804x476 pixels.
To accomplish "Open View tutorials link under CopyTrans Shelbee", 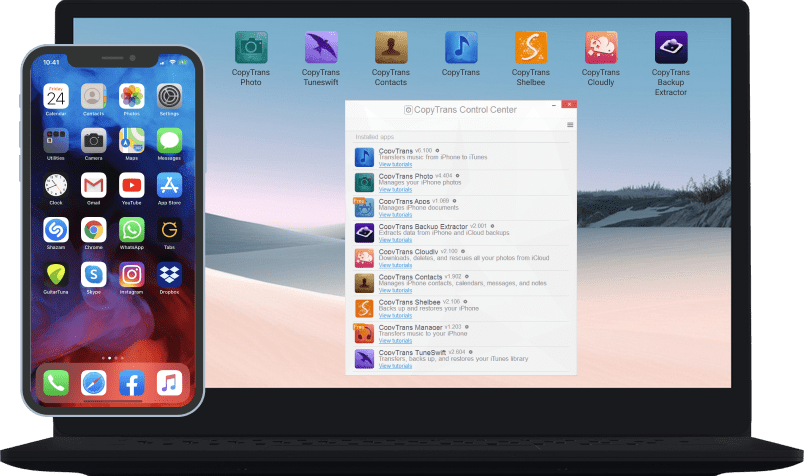I will pos(395,315).
